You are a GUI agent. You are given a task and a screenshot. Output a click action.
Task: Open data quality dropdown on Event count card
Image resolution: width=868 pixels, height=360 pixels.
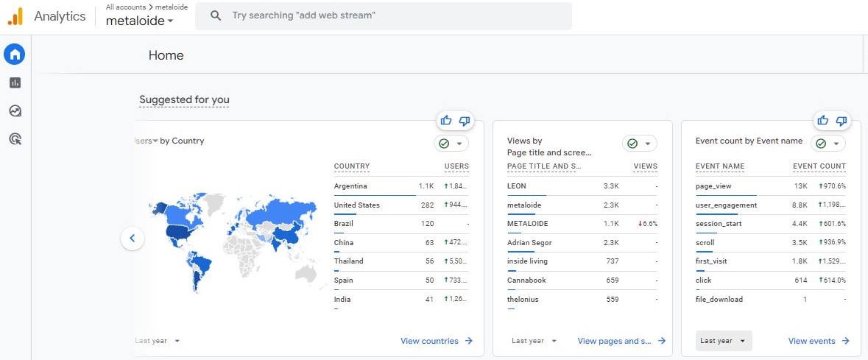click(828, 144)
